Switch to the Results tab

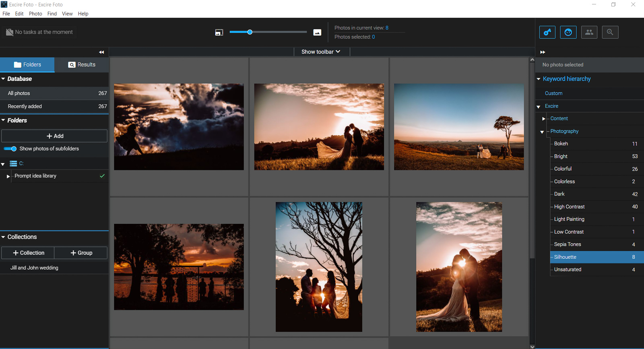(x=82, y=65)
